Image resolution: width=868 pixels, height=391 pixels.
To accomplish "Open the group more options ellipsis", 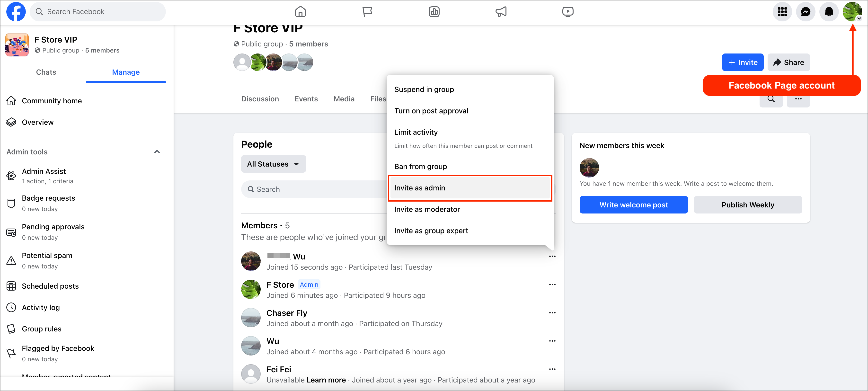I will point(798,100).
